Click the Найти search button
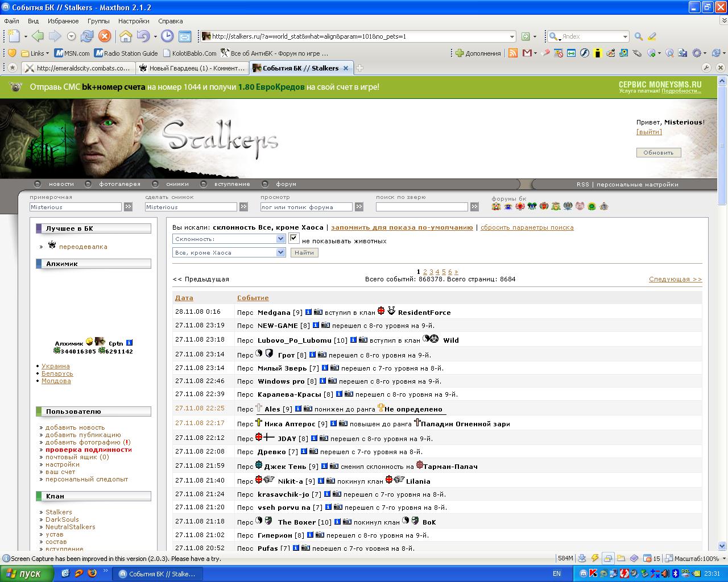This screenshot has width=728, height=582. (304, 252)
